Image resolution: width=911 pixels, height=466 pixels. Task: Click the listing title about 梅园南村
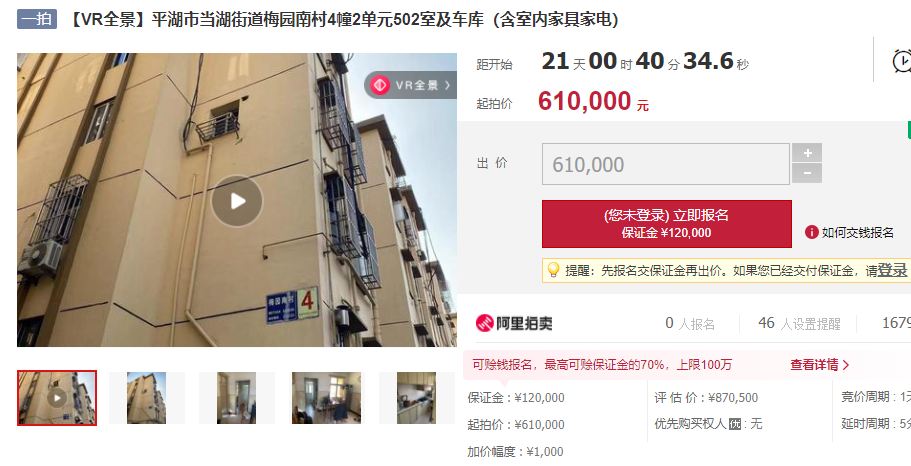[x=344, y=19]
